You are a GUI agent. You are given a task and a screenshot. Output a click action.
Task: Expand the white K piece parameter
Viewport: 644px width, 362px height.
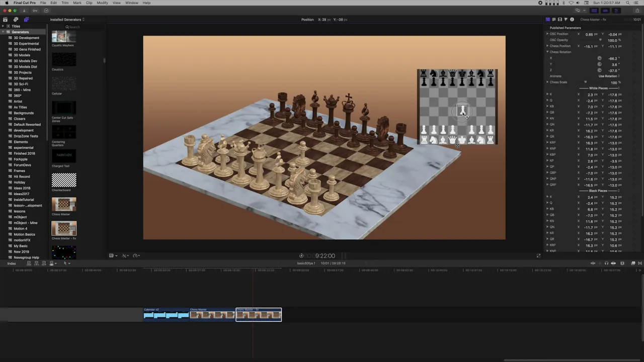point(548,95)
